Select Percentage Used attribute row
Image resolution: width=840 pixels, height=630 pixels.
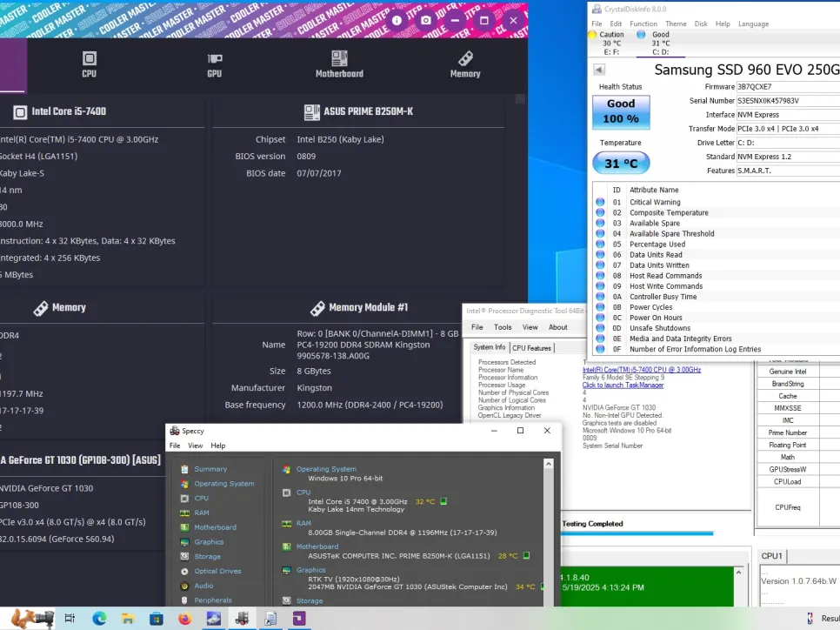pos(717,244)
